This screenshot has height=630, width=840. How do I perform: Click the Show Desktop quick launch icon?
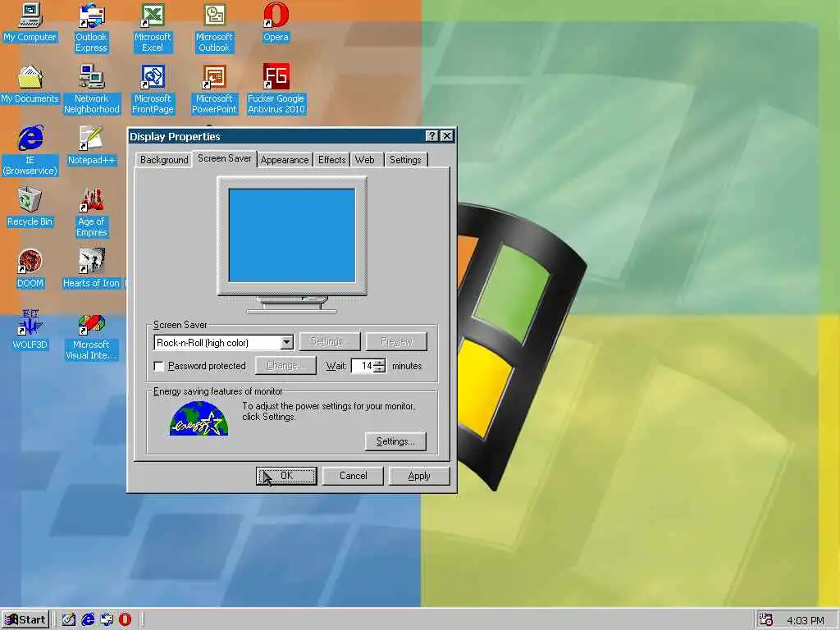[x=69, y=619]
